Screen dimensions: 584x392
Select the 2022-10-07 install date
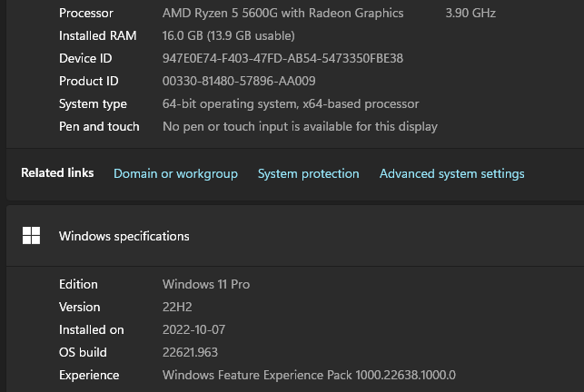coord(193,329)
